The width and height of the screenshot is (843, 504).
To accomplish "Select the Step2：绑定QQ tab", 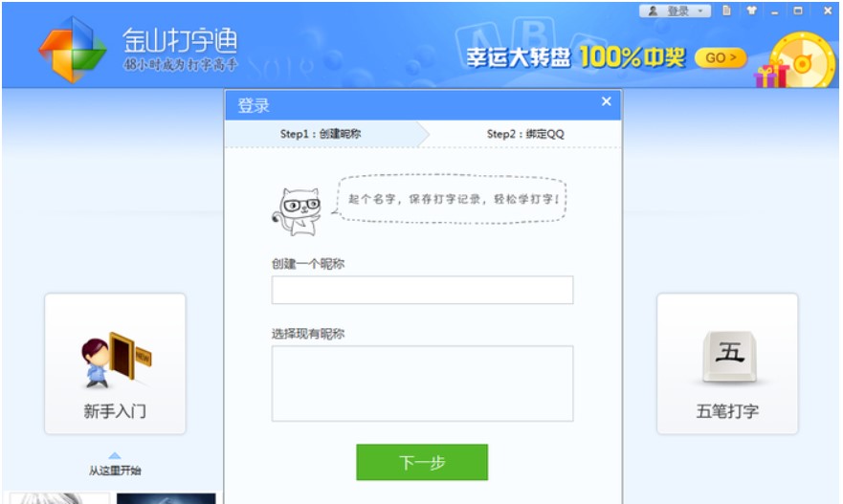I will [525, 134].
